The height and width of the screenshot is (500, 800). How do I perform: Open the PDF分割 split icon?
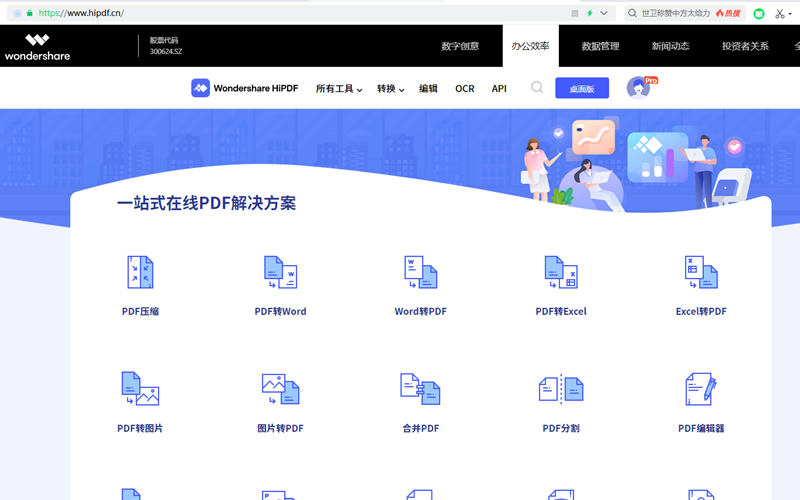click(x=560, y=388)
